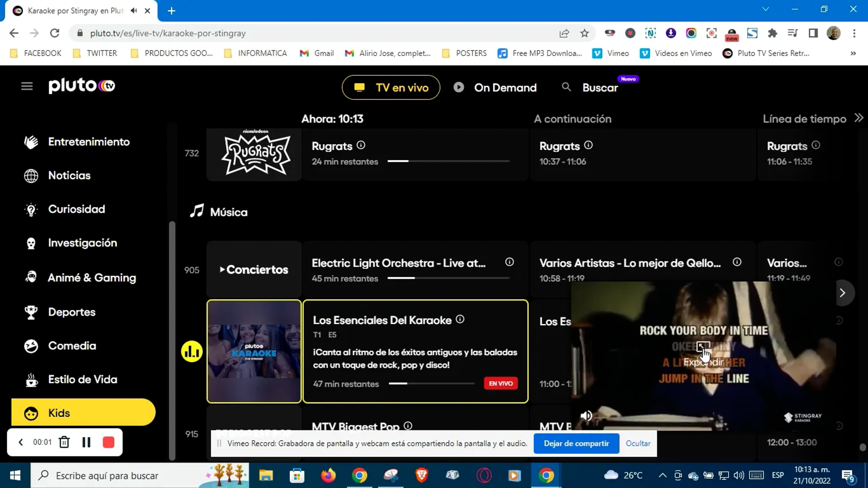Click info icon next to Los Esenciales Del Karaoke
The width and height of the screenshot is (868, 488).
(x=460, y=319)
